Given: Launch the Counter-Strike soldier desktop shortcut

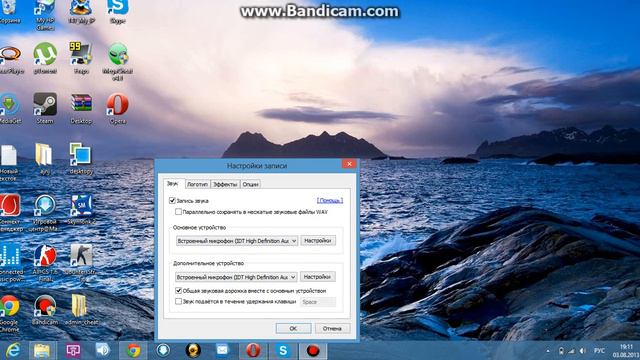Looking at the screenshot, I should 81,263.
